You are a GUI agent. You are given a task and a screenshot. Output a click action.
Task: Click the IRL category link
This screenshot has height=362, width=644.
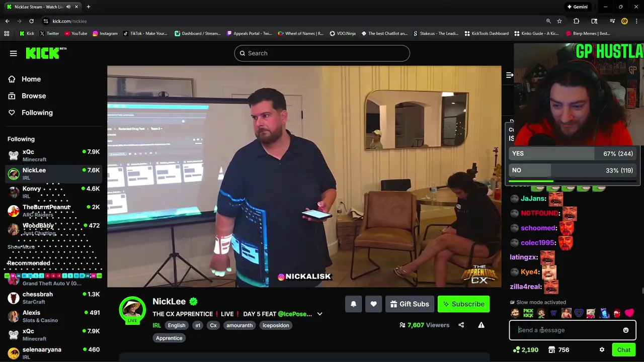pos(157,325)
